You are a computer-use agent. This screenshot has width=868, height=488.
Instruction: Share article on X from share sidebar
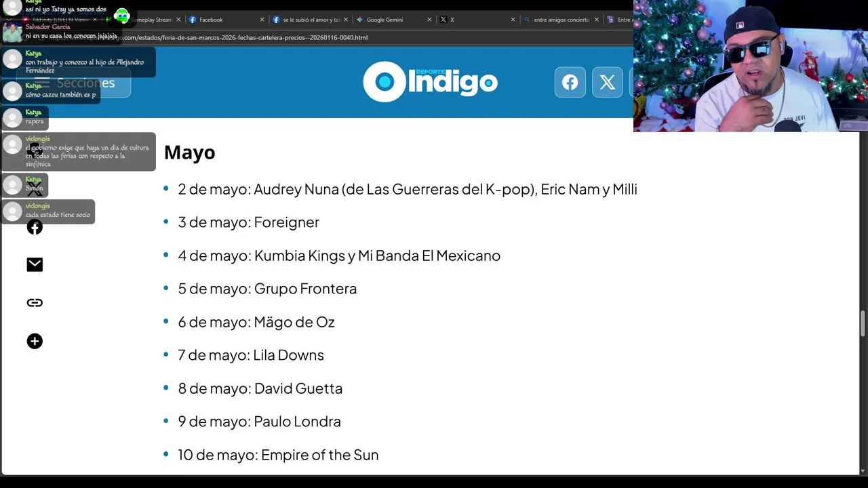(x=35, y=188)
